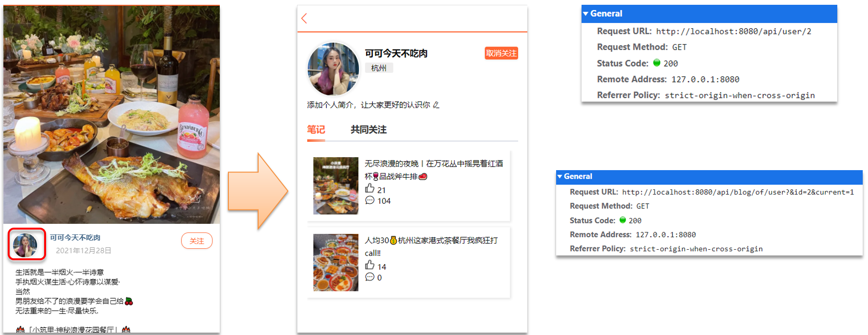Open author avatar on the blog post
This screenshot has height=335, width=868.
point(25,245)
